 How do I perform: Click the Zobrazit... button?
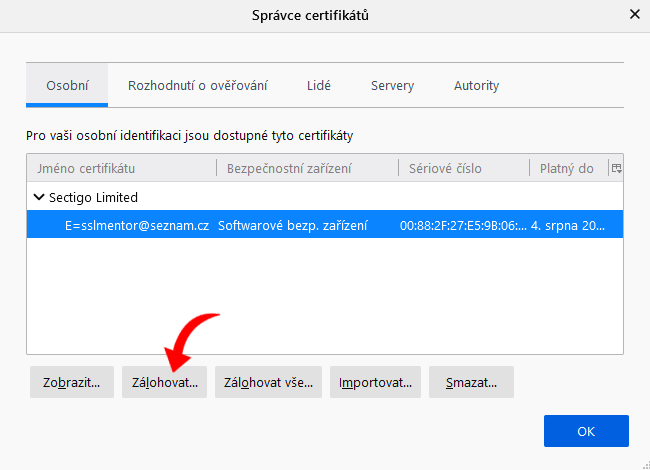[x=71, y=382]
